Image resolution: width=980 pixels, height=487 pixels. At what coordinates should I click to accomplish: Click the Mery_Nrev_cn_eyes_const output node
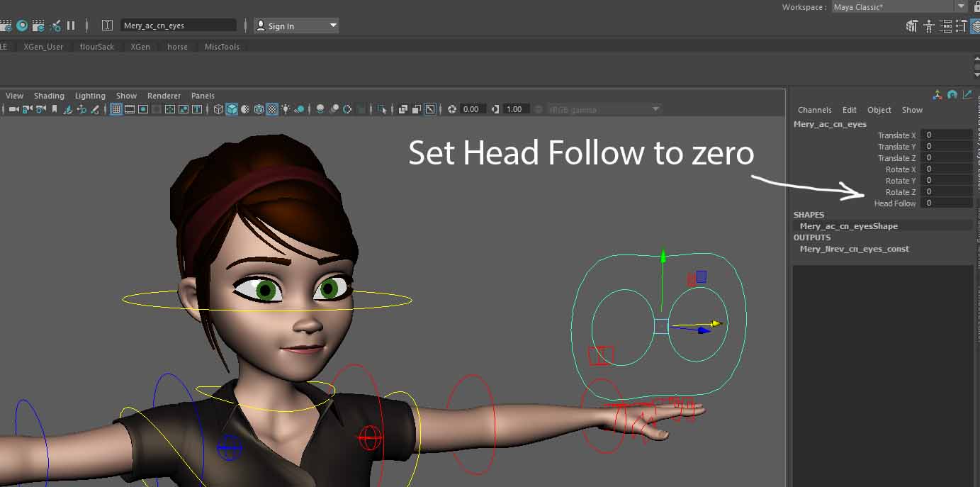pos(854,249)
